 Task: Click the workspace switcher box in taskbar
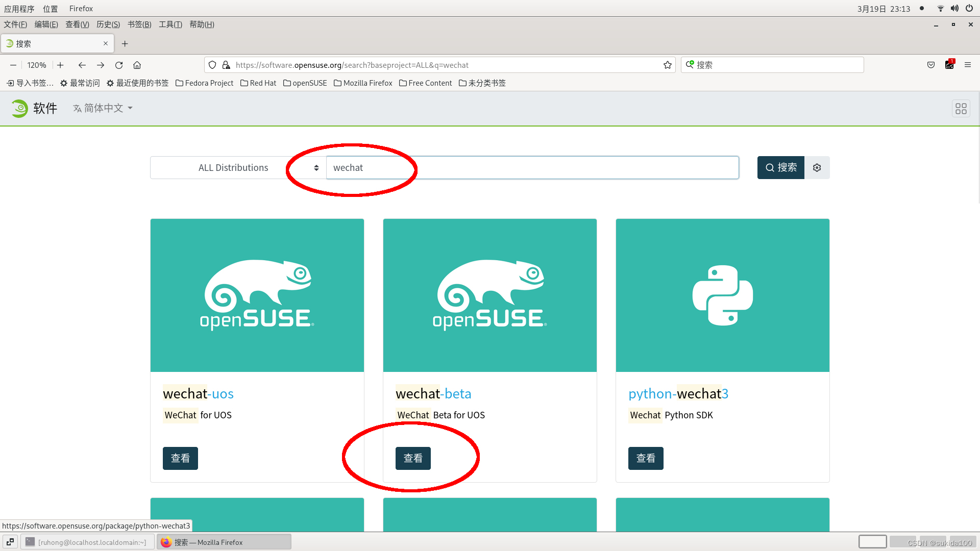point(872,542)
